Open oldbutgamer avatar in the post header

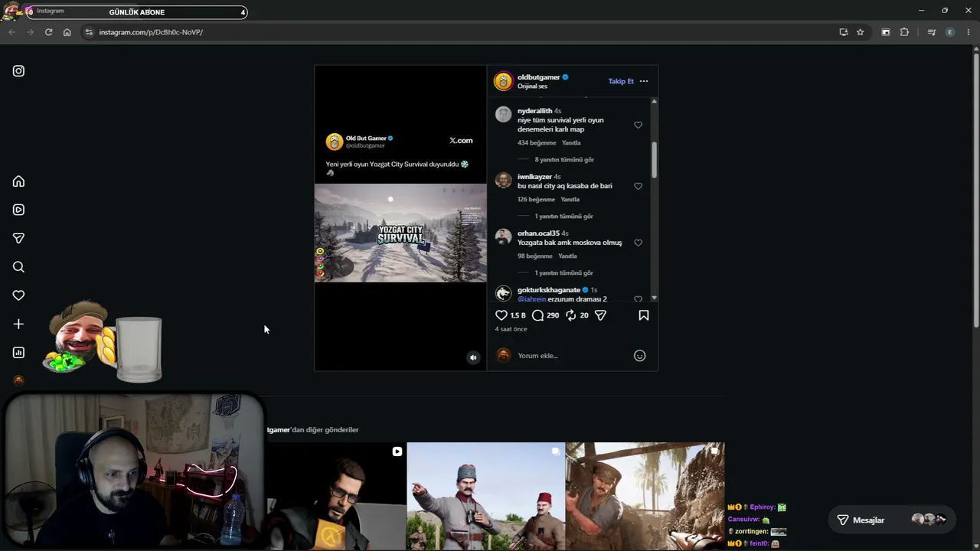503,81
